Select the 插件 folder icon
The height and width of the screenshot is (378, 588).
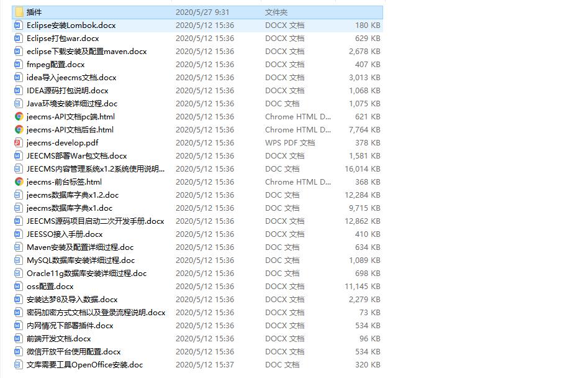click(x=19, y=12)
